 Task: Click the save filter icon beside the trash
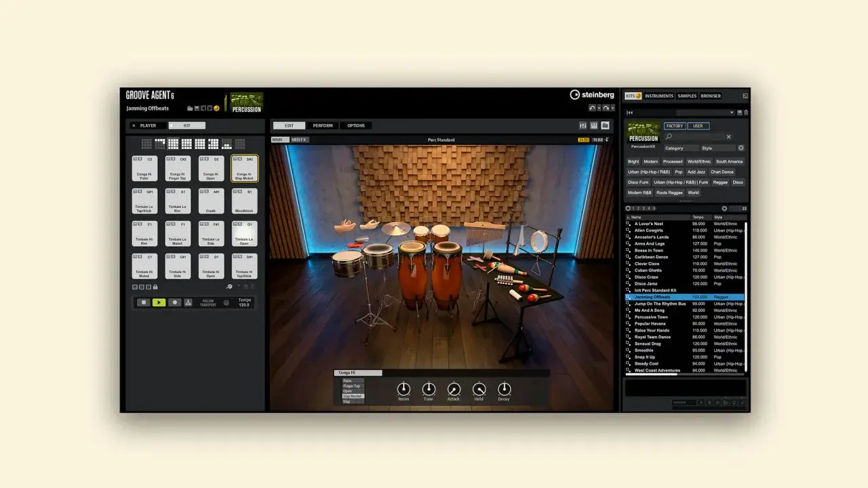coord(740,113)
